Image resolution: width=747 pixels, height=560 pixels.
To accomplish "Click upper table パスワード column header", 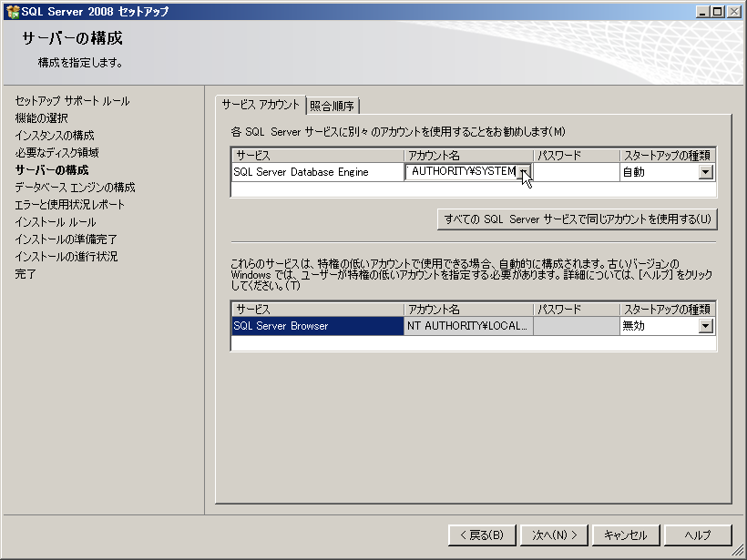I will click(577, 155).
